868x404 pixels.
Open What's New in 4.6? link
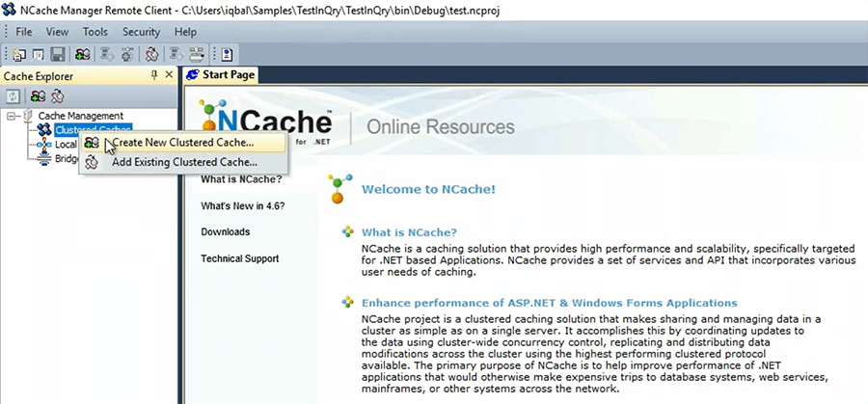pos(243,206)
